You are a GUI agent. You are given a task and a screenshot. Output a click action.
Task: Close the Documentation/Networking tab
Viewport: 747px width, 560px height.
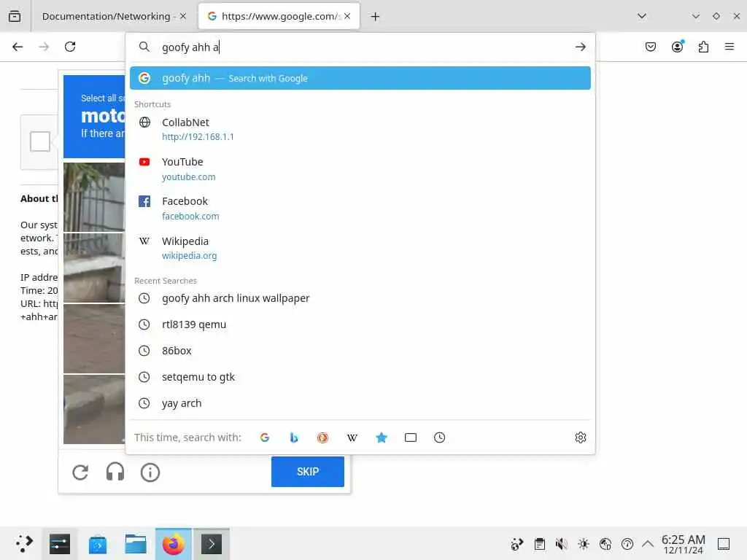(x=183, y=16)
